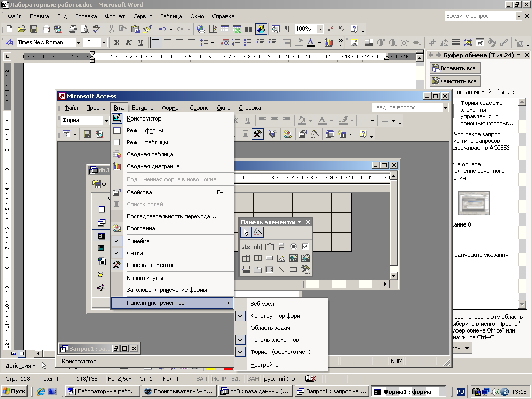Open the 100% zoom dropdown

click(x=320, y=29)
